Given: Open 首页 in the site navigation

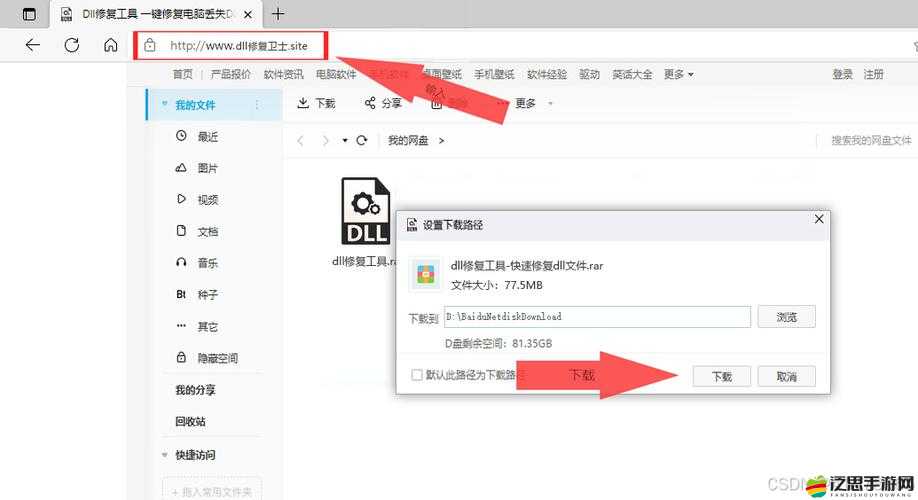Looking at the screenshot, I should point(182,74).
